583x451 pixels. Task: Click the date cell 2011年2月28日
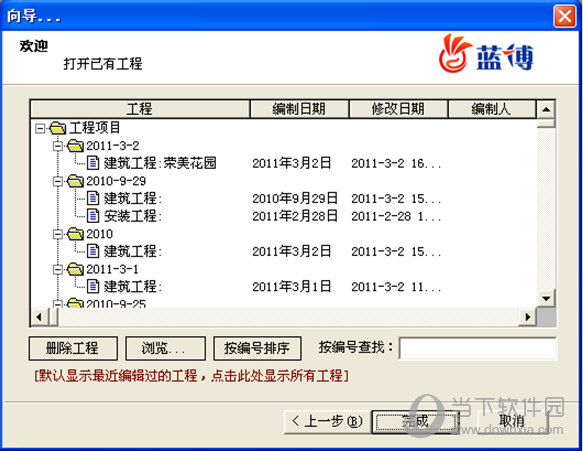tap(295, 216)
